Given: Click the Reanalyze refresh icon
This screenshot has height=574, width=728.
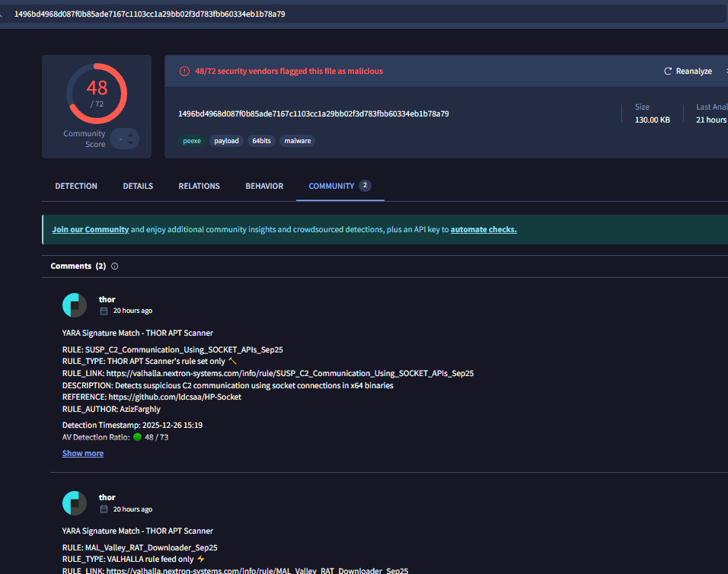Looking at the screenshot, I should 668,71.
